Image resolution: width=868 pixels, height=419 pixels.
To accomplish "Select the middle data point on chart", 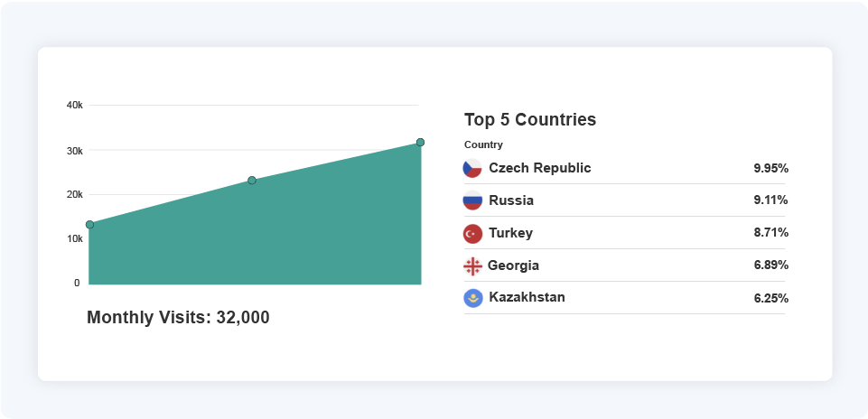I will tap(252, 181).
